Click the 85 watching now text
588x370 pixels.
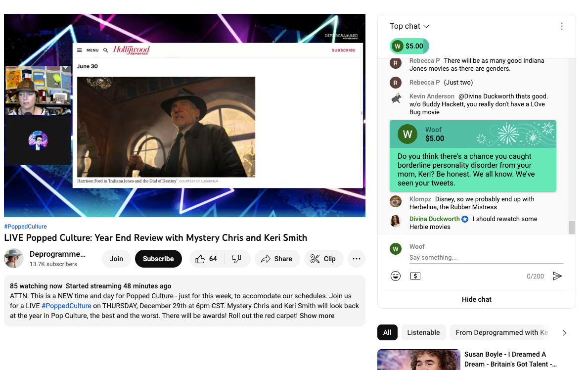pos(36,286)
